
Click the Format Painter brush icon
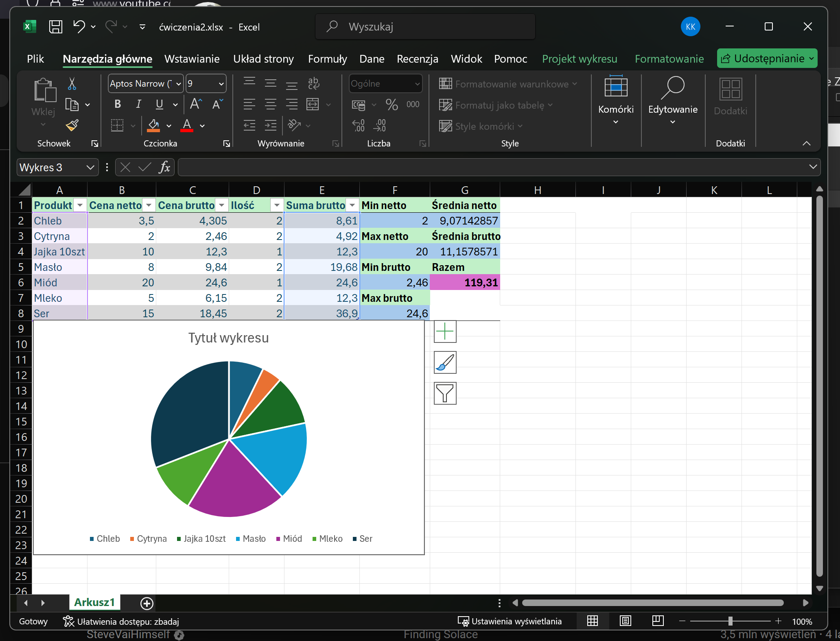click(x=72, y=125)
